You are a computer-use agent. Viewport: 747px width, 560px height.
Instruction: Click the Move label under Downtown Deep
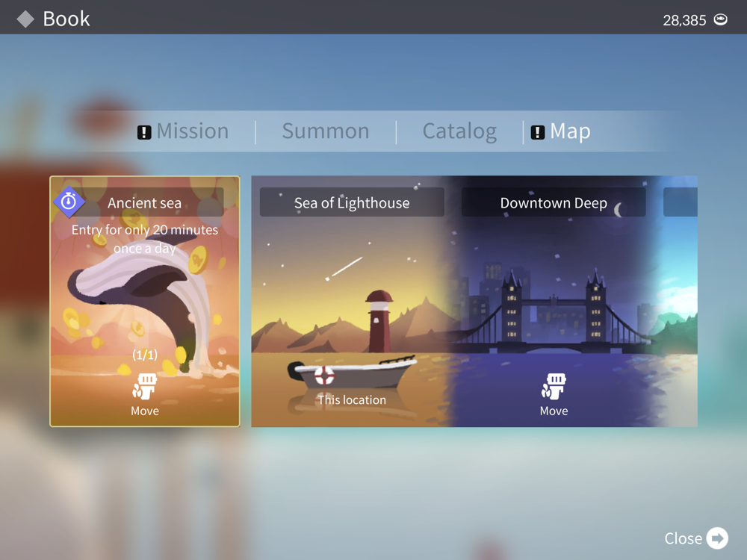point(554,411)
